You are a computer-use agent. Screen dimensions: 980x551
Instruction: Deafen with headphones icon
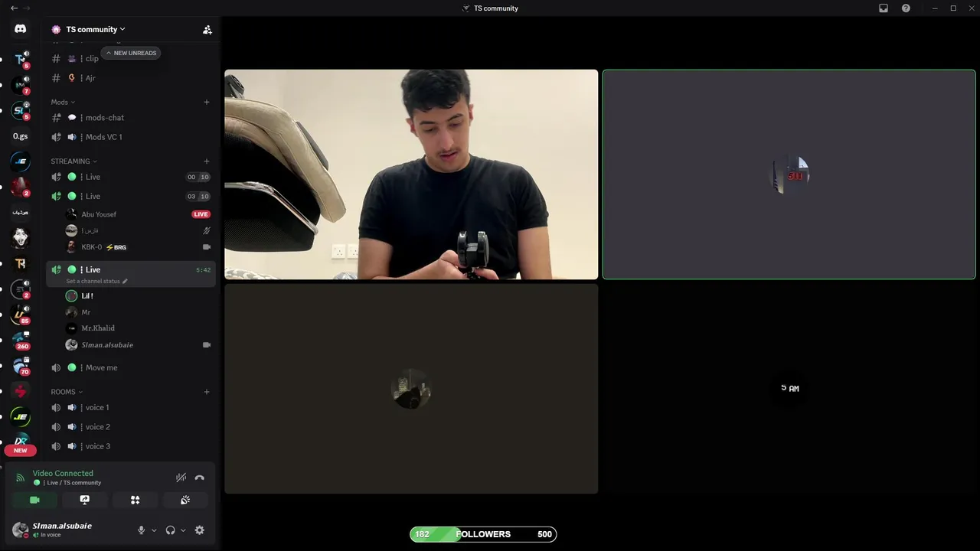click(170, 530)
